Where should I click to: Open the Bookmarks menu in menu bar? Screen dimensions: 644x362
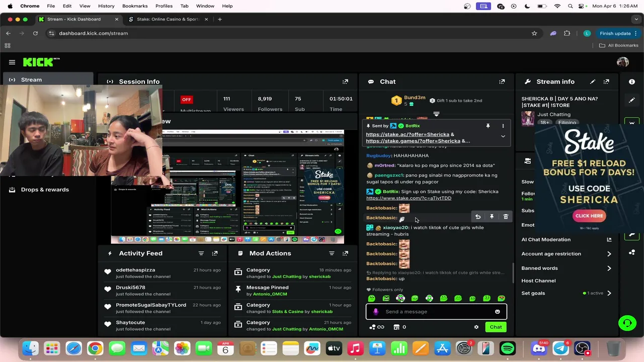pos(135,6)
